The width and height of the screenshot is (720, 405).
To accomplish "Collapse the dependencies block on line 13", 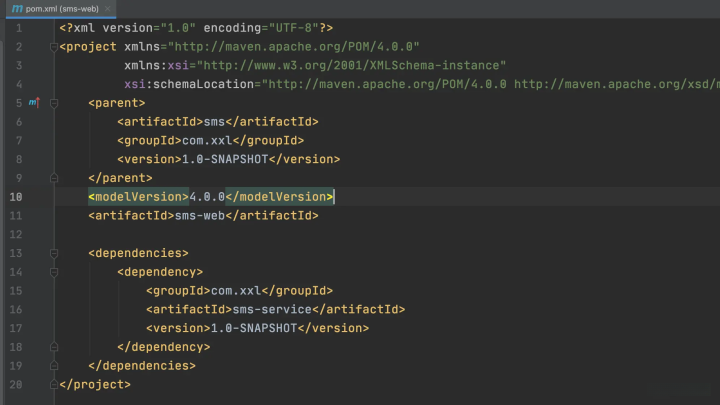I will pyautogui.click(x=53, y=253).
